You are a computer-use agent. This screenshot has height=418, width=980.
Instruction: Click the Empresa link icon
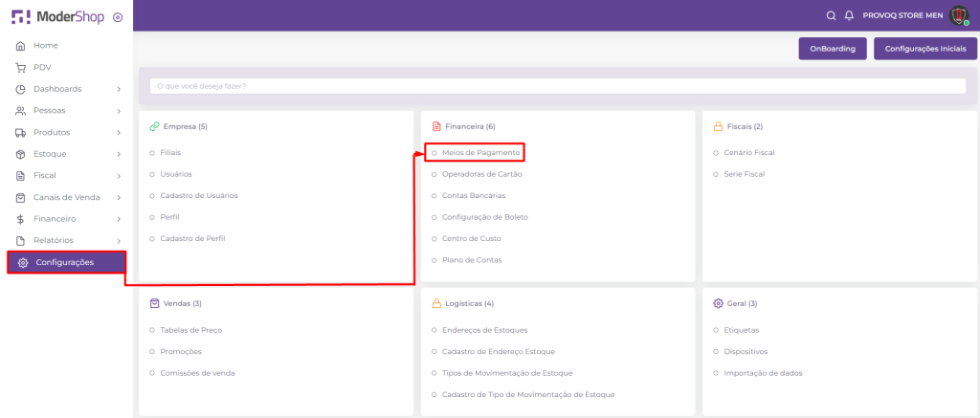[x=154, y=126]
